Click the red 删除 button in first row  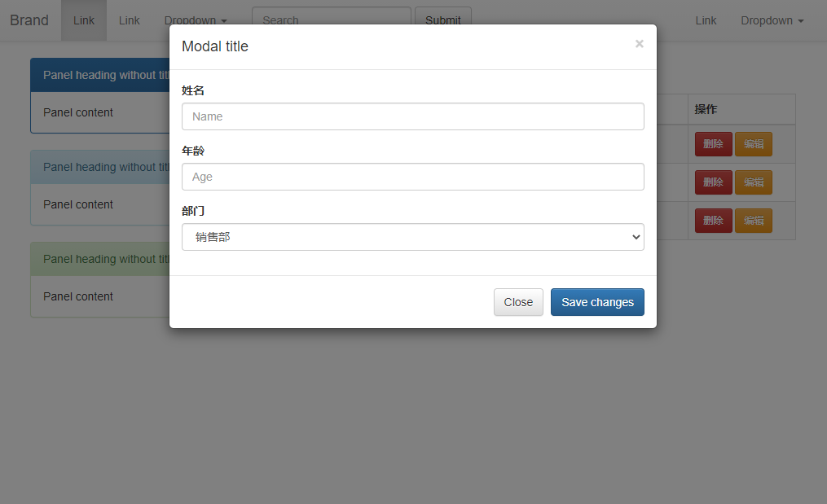(713, 144)
